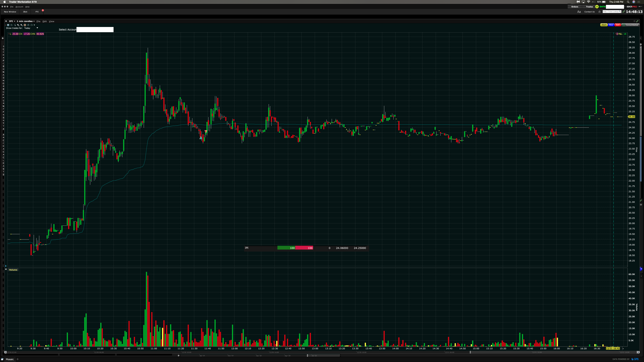Click the green chain link icon beside clock
The height and width of the screenshot is (362, 644).
(624, 12)
